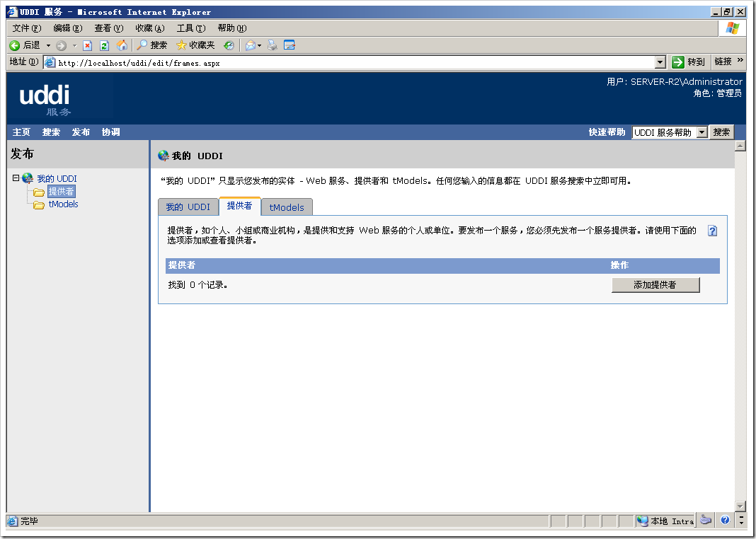Open 协调 in UDDI navigation bar
The height and width of the screenshot is (539, 756).
111,132
